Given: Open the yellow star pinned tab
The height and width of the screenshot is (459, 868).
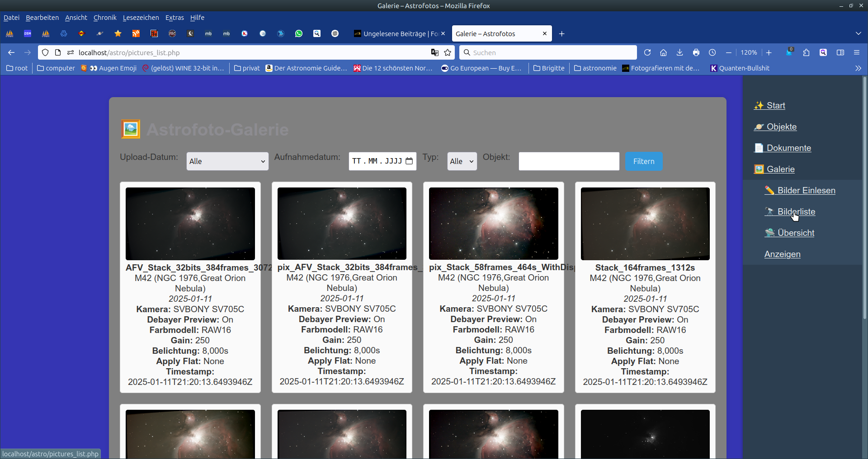Looking at the screenshot, I should (118, 33).
